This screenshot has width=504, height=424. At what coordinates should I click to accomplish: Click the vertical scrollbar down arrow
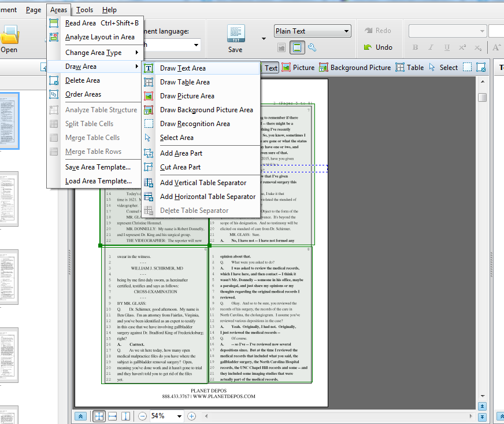click(x=483, y=396)
